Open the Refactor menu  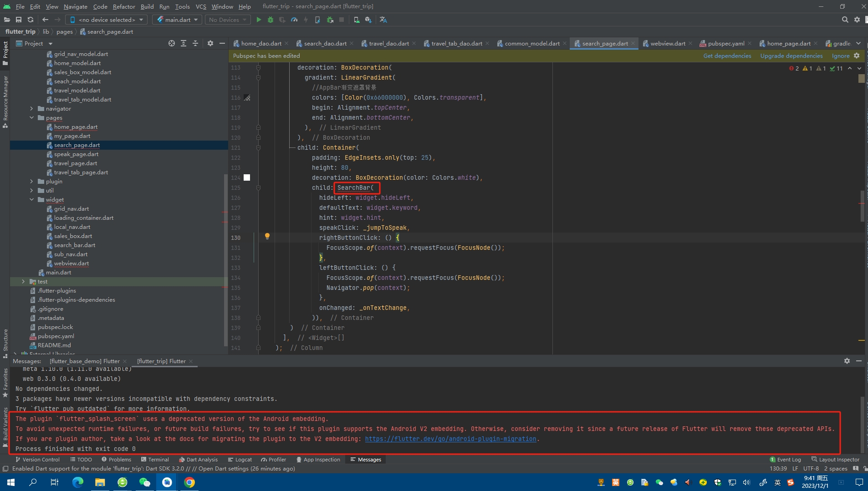pos(124,6)
